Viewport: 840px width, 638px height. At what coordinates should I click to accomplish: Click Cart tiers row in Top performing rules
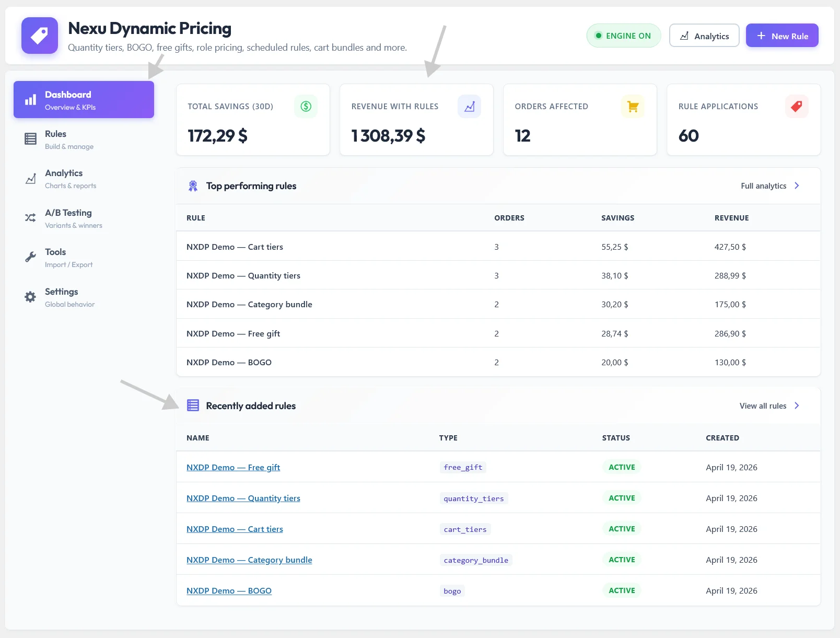(x=498, y=247)
